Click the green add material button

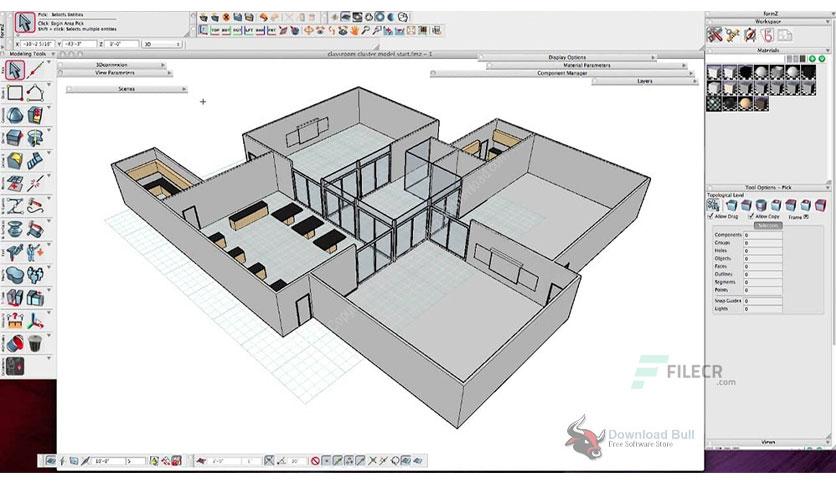(812, 59)
